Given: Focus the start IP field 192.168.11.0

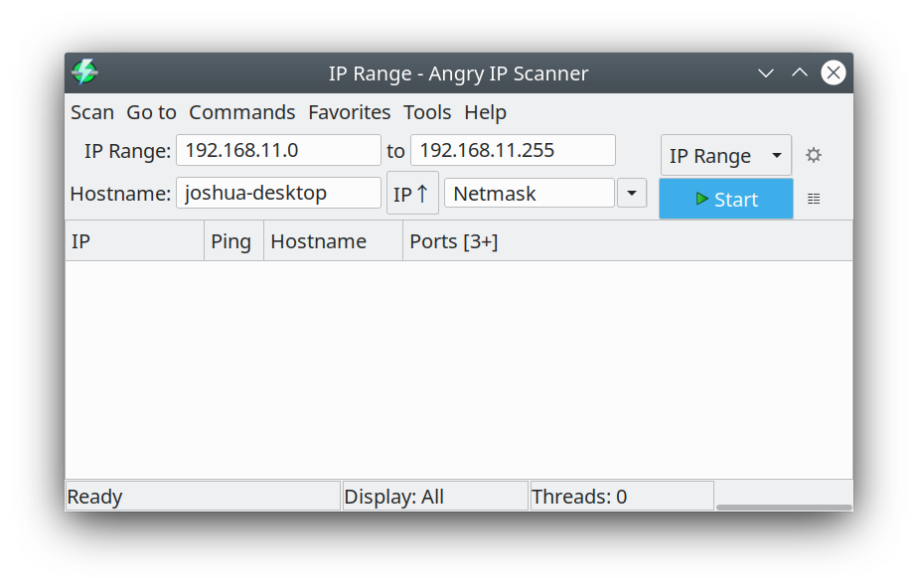Looking at the screenshot, I should [278, 150].
